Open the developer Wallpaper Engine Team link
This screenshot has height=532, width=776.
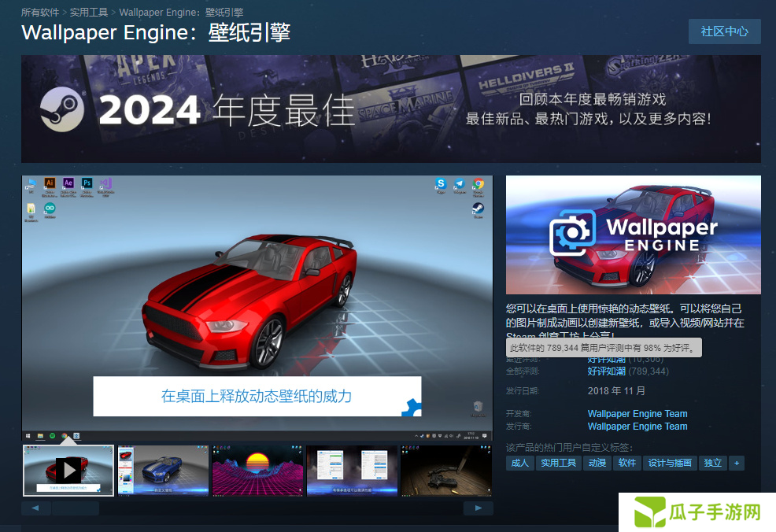coord(637,414)
